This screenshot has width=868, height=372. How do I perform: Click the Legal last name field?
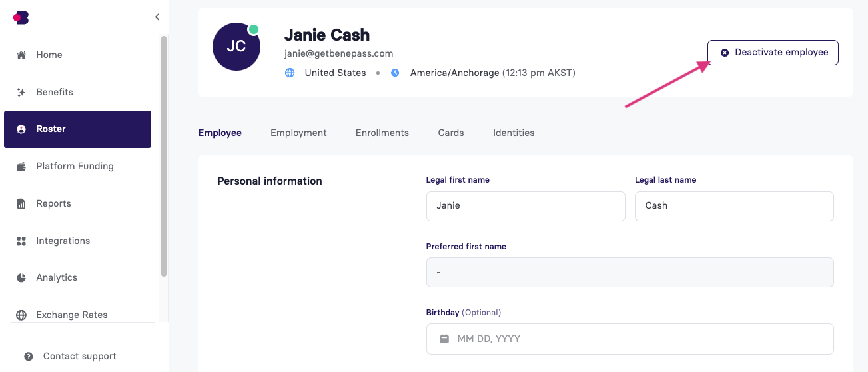[x=734, y=206]
